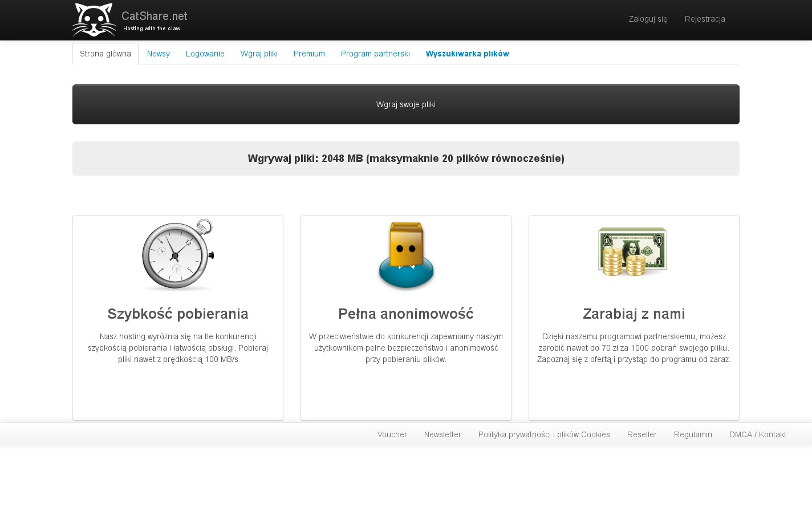812x508 pixels.
Task: Click the Voucher footer link
Action: (392, 434)
